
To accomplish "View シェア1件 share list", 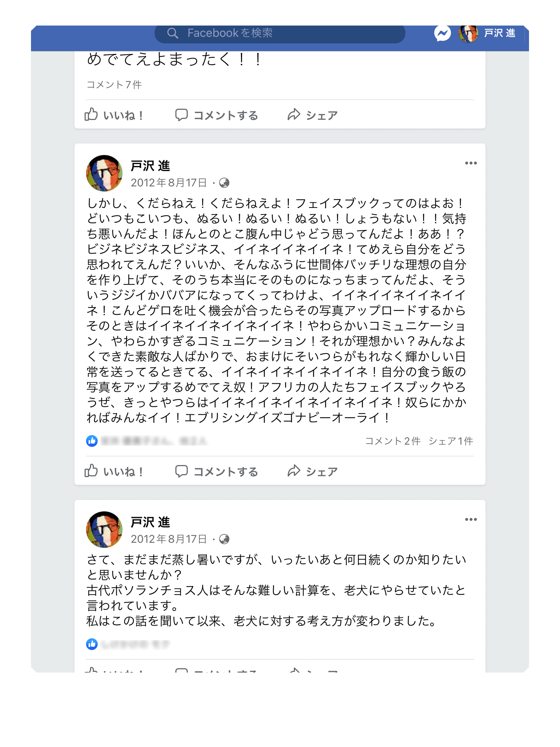I will 451,441.
